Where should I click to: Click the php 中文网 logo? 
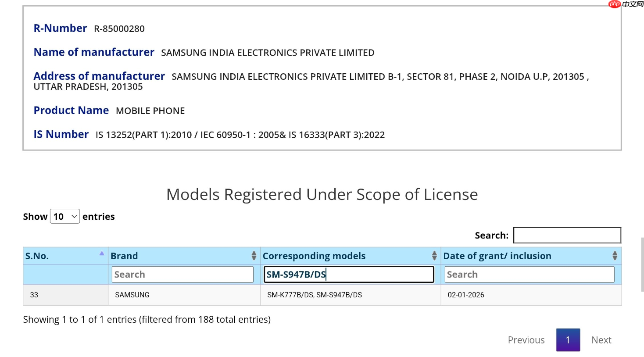[626, 4]
